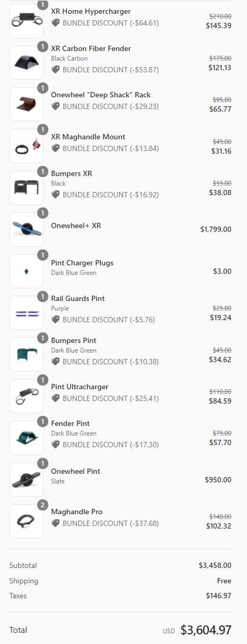The image size is (247, 644).
Task: Click the tag icon beside Rail Guards Pint discount
Action: 55,320
